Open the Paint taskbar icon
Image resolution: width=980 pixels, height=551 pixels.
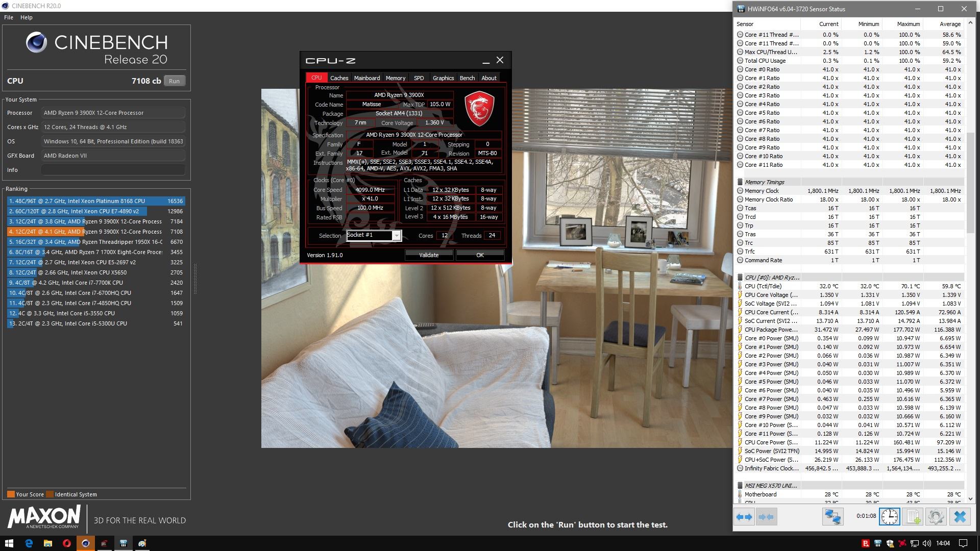pos(142,543)
